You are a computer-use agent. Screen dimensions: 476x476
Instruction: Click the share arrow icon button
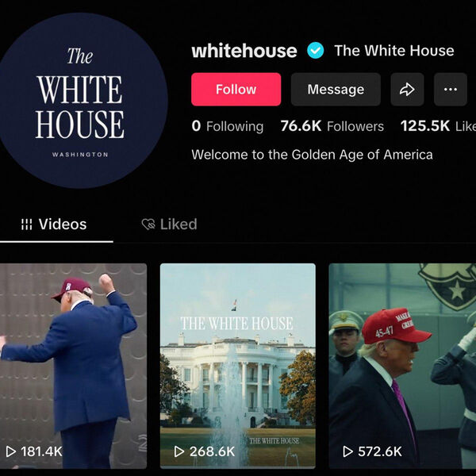click(x=407, y=89)
